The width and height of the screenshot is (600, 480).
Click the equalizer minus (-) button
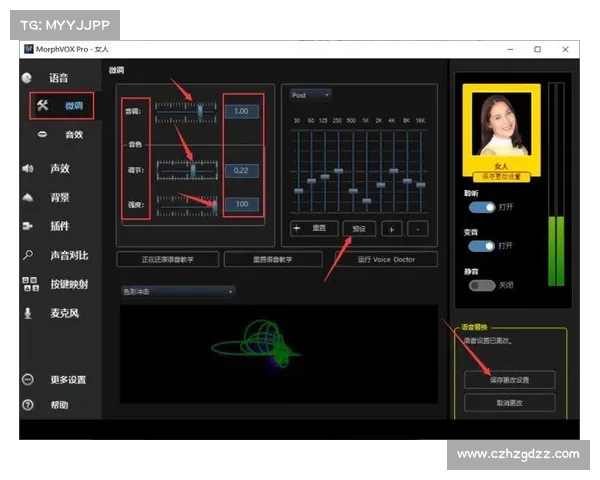click(x=417, y=229)
